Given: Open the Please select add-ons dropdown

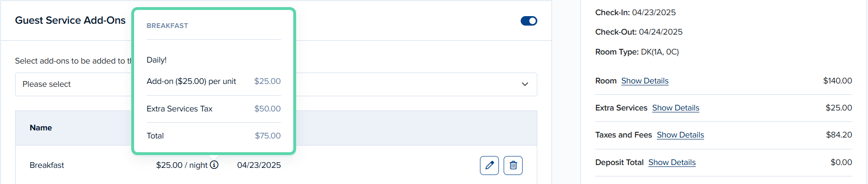Looking at the screenshot, I should (276, 84).
